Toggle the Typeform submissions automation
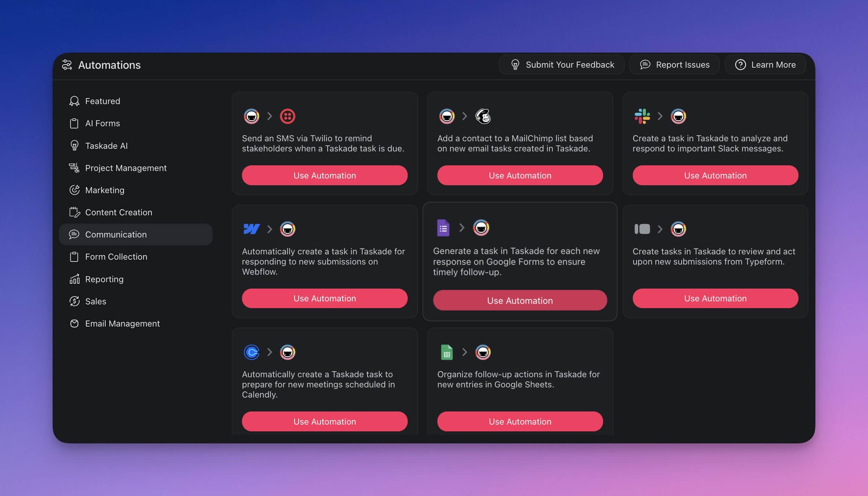The image size is (868, 496). click(715, 298)
